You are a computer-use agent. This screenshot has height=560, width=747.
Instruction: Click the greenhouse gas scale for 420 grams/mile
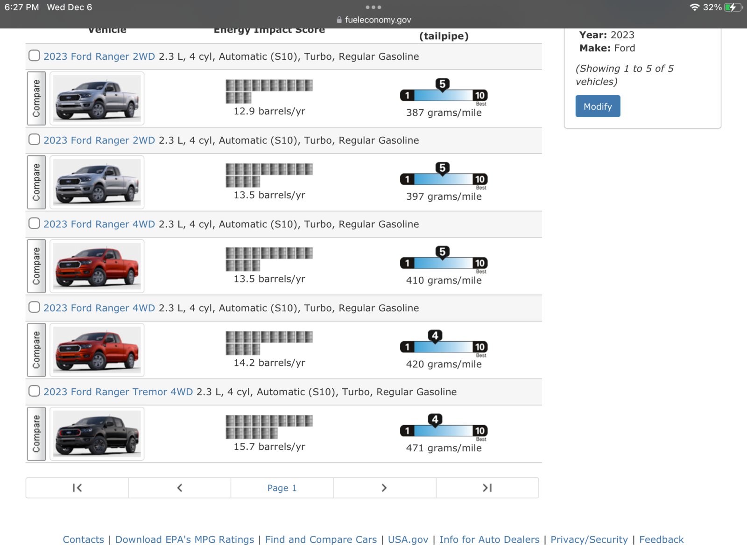point(444,344)
